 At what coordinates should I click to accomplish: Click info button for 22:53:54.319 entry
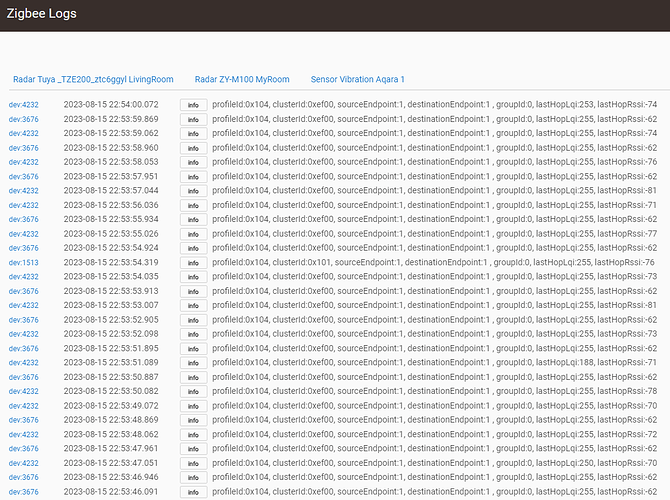coord(194,263)
